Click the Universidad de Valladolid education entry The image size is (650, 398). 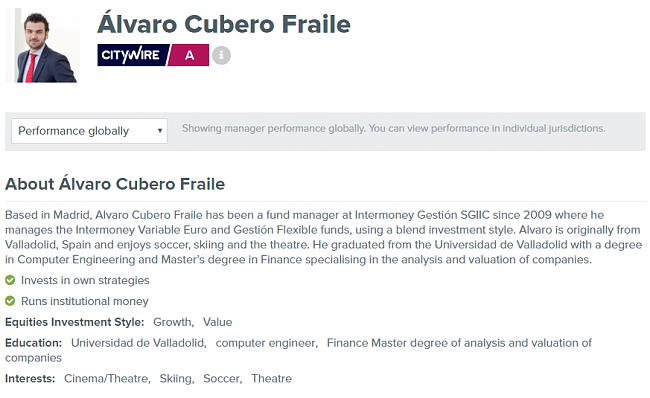tap(138, 343)
